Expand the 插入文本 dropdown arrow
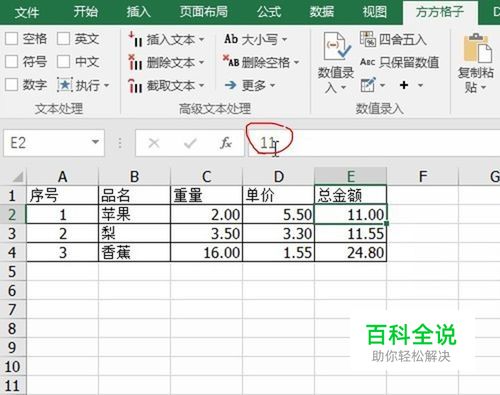Screen dimensions: 500x395 [201, 40]
